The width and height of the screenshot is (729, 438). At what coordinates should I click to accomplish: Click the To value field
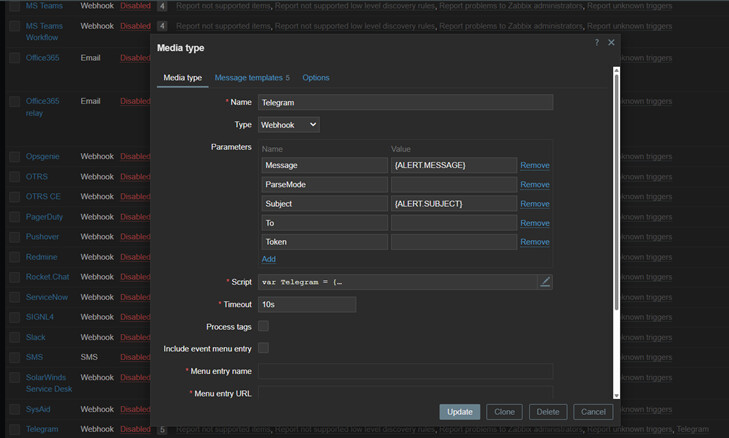(454, 223)
